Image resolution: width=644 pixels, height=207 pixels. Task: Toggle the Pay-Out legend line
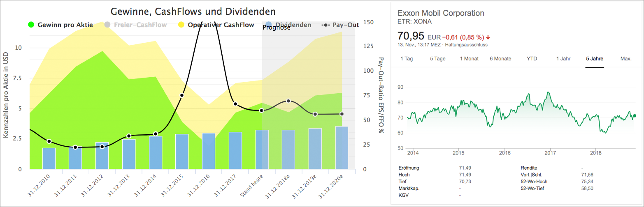click(340, 25)
